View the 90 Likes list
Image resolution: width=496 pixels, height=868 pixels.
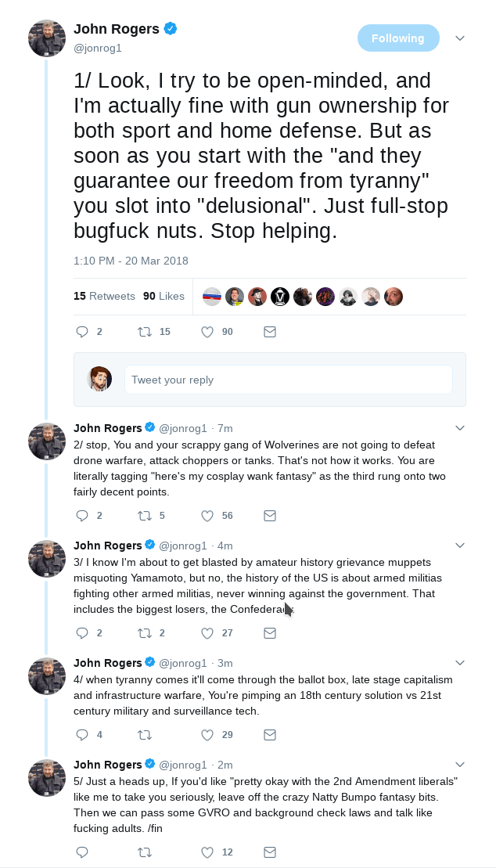(x=164, y=296)
